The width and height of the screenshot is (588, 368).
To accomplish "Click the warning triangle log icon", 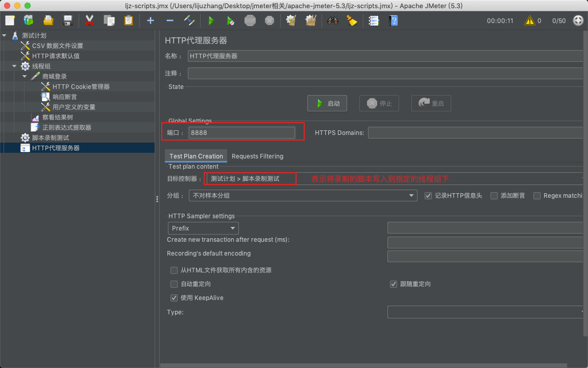I will 529,20.
